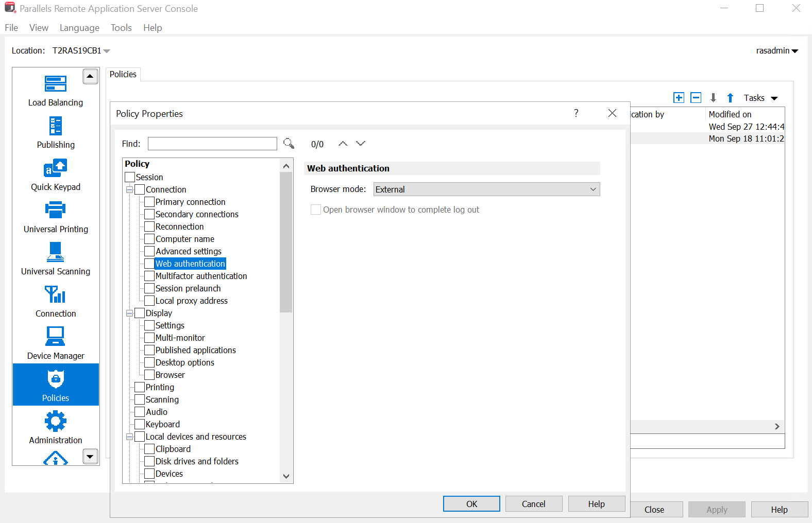812x523 pixels.
Task: Open Publishing category icon
Action: [x=56, y=126]
